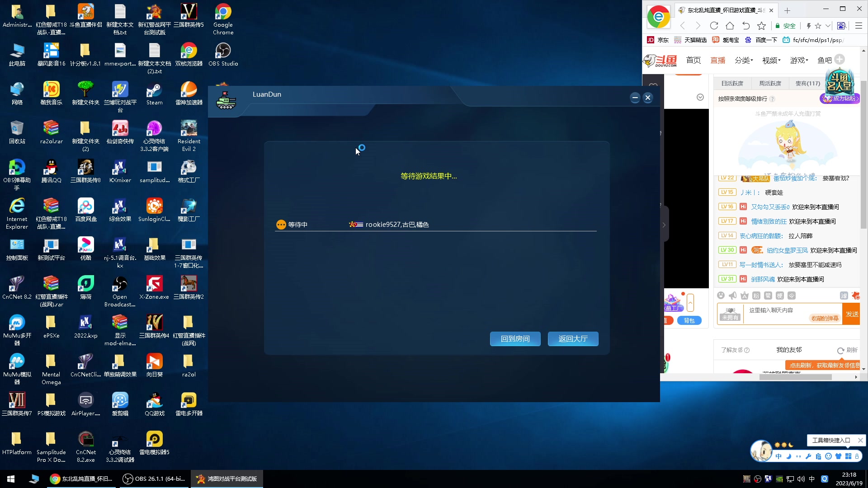868x488 pixels.
Task: Expand the 分类 dropdown in Douyu nav
Action: click(744, 60)
